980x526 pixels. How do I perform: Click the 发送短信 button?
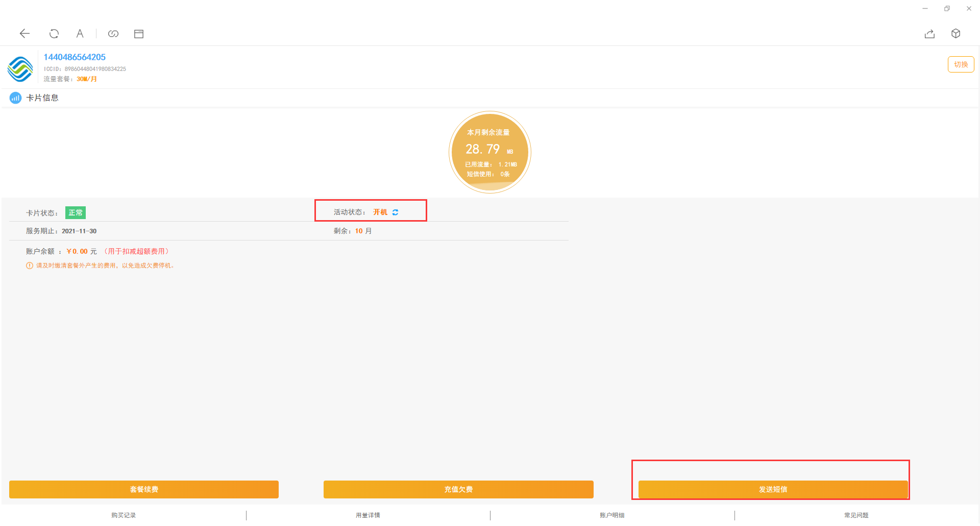click(x=773, y=489)
